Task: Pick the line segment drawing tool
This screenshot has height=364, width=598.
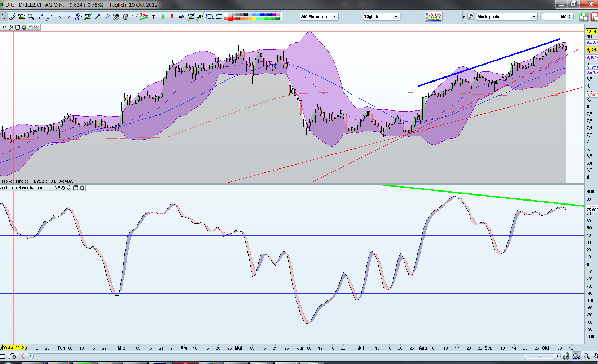Action: pos(41,17)
